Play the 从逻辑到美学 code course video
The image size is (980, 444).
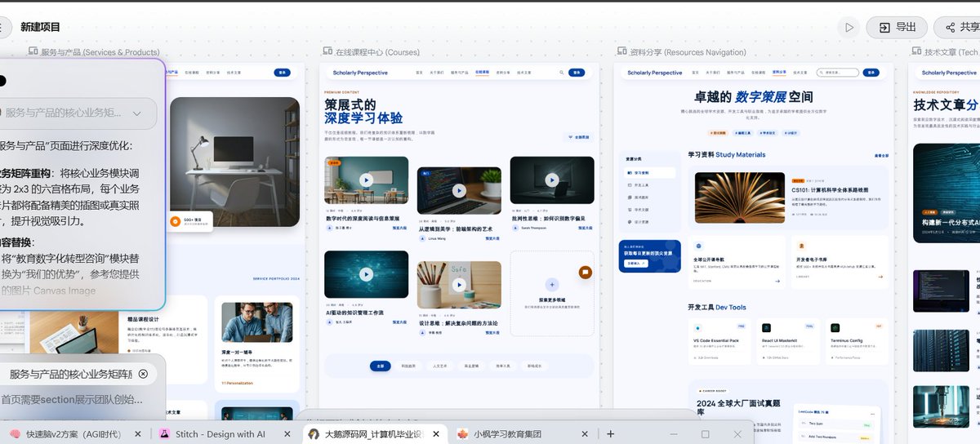pos(459,191)
